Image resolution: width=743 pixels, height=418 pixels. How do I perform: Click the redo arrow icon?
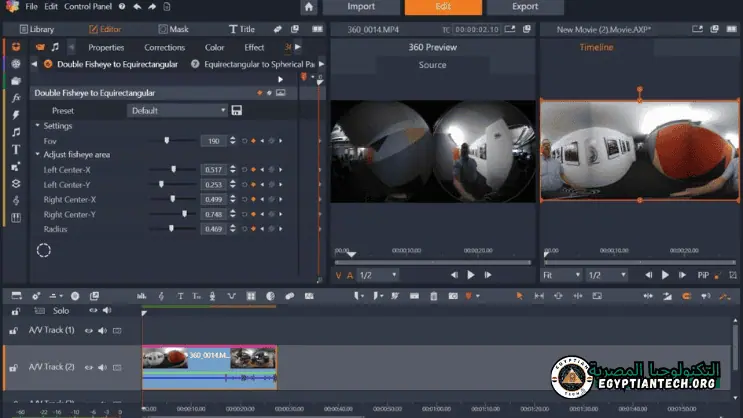point(152,7)
